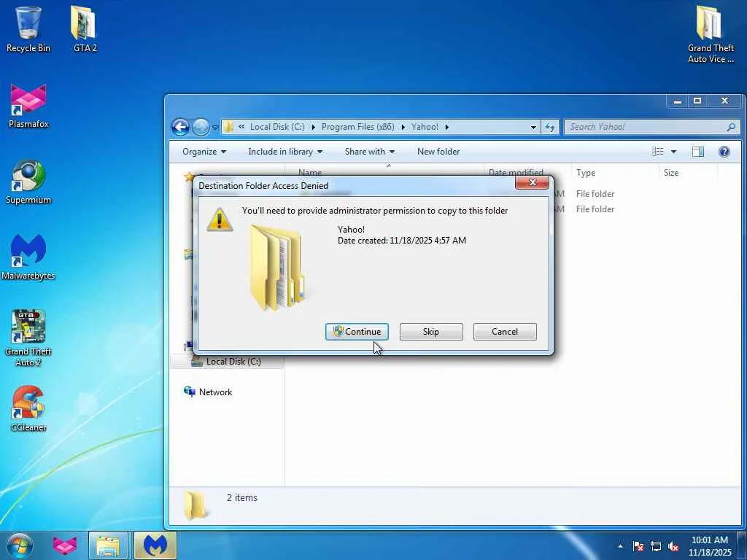Go back in Explorer window

[x=181, y=127]
